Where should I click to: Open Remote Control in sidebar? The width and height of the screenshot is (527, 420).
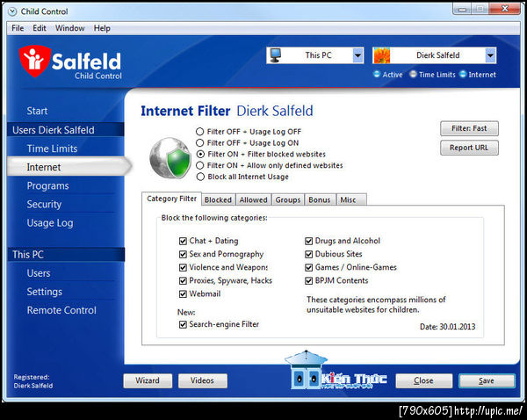click(x=61, y=310)
